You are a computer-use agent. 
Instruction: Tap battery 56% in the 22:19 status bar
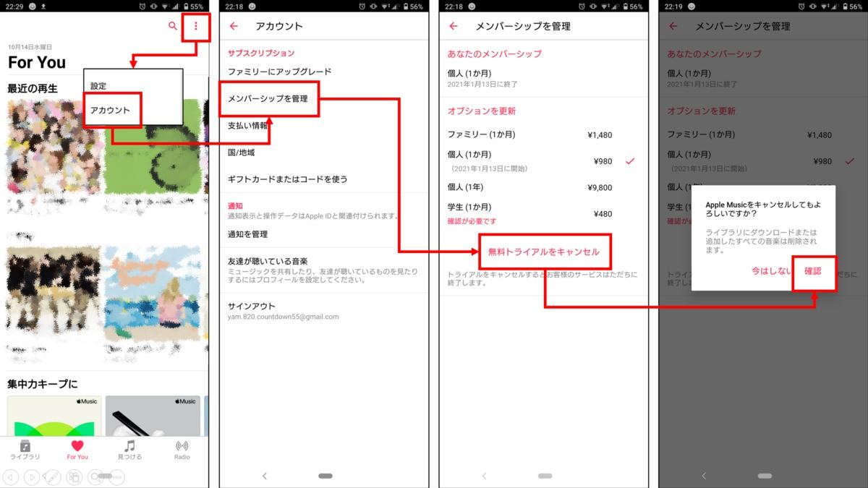coord(854,6)
